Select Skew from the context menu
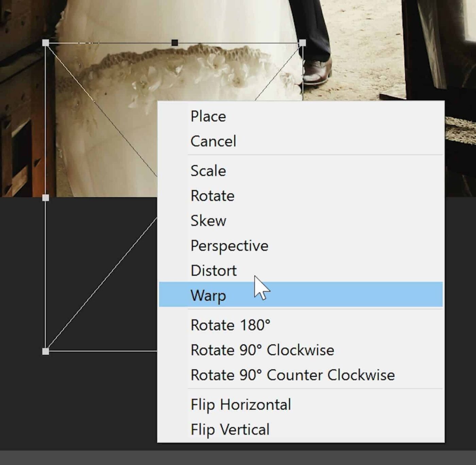Viewport: 476px width, 465px height. pos(208,220)
